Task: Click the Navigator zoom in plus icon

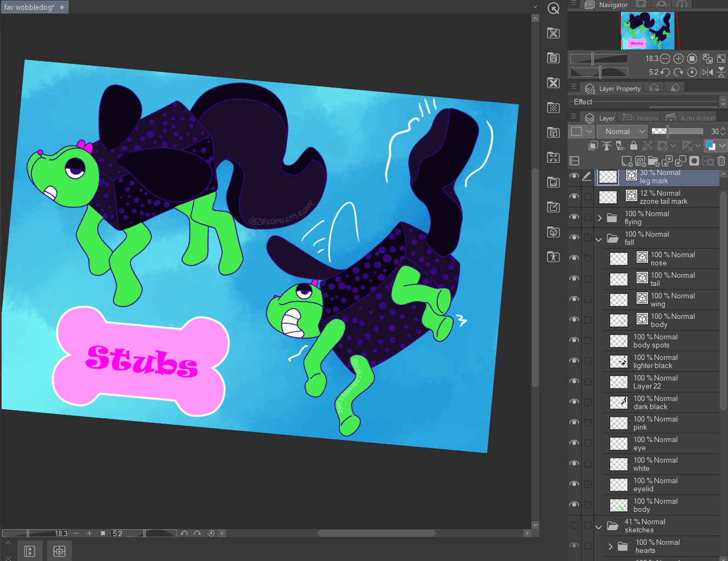Action: pos(678,58)
